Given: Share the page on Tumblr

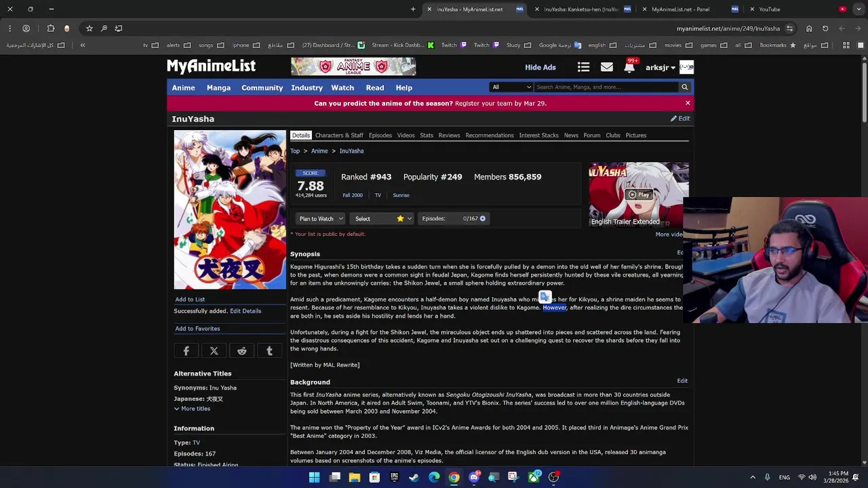Looking at the screenshot, I should click(x=270, y=351).
